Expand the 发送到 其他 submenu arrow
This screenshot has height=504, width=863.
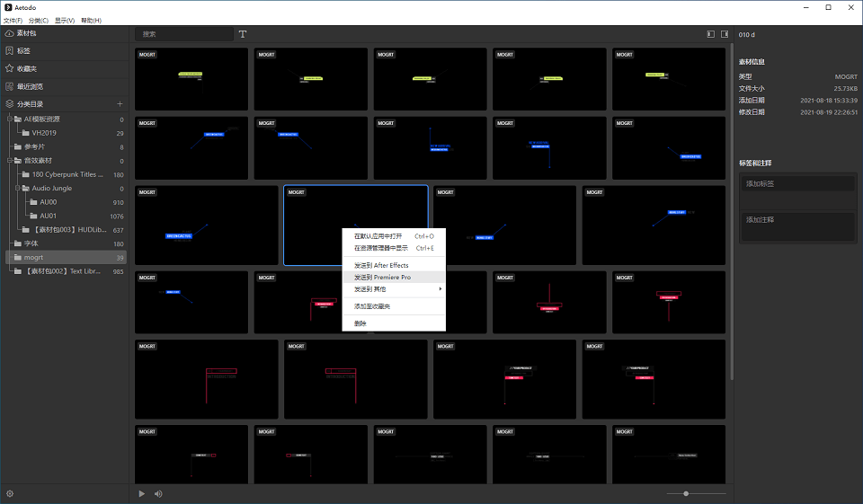tap(440, 289)
